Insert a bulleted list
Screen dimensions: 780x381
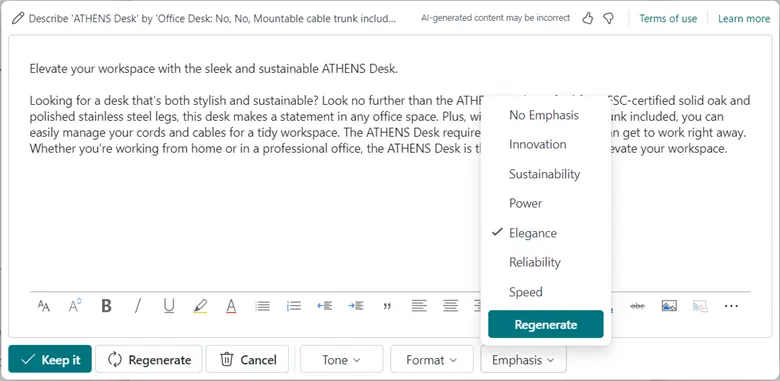(262, 306)
